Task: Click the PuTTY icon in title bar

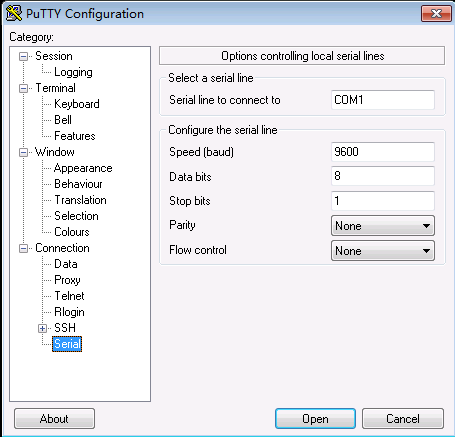Action: click(14, 13)
